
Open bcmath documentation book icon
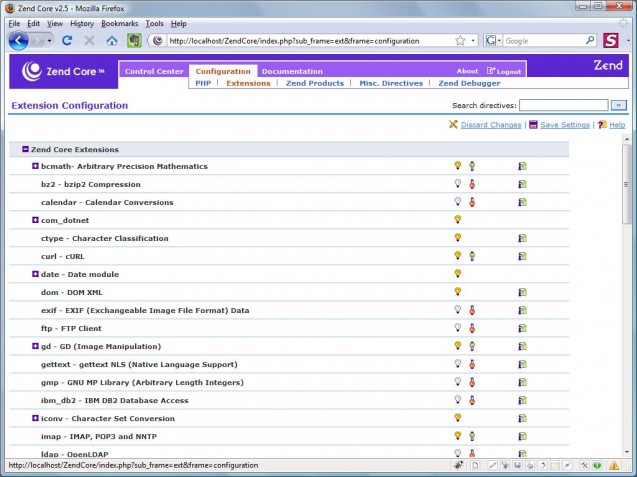tap(522, 166)
